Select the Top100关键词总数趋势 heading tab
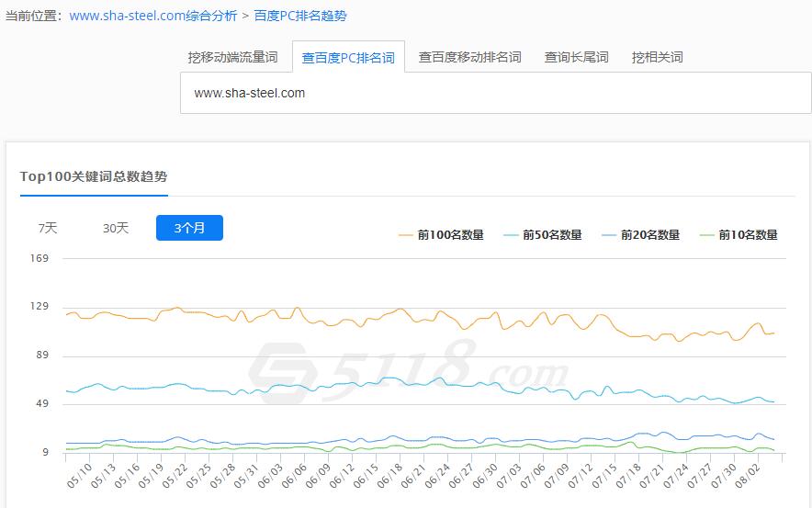The height and width of the screenshot is (508, 812). pyautogui.click(x=94, y=176)
